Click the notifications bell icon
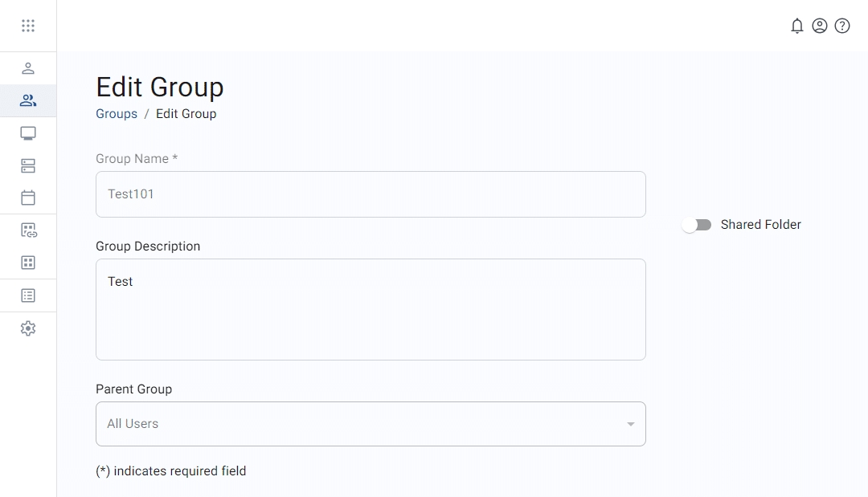Screen dimensions: 868x497 (x=796, y=25)
